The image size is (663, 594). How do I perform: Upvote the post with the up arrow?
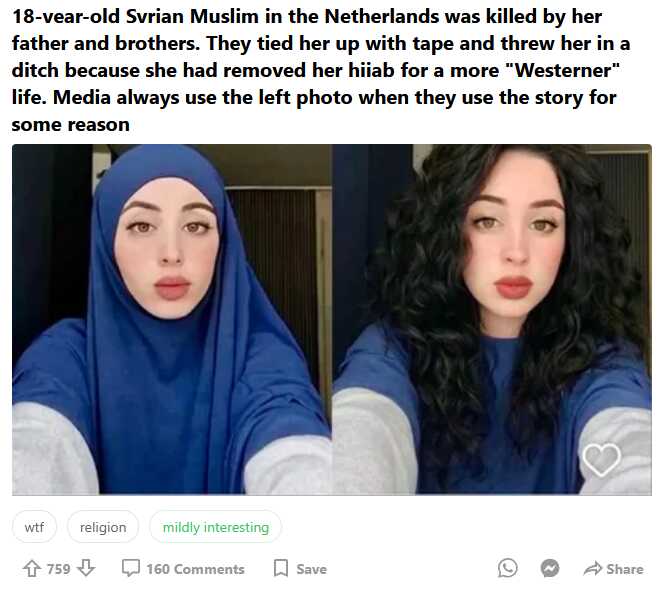[32, 569]
